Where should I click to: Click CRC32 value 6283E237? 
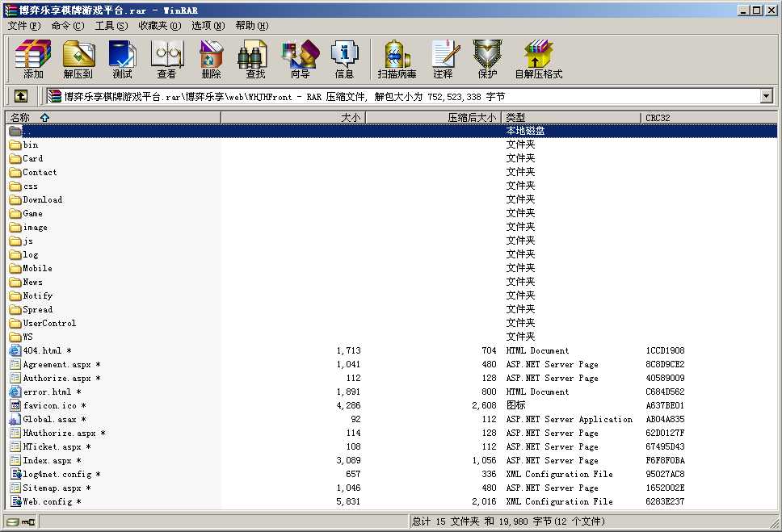point(665,501)
